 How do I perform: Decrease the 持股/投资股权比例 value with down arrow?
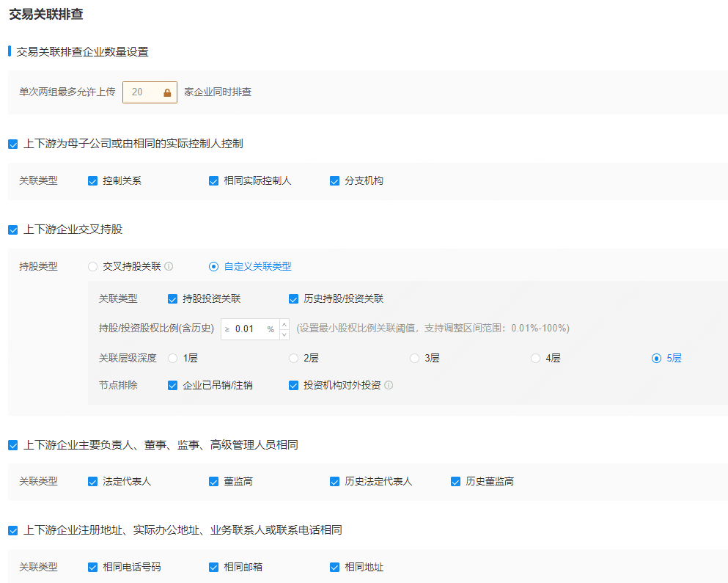[284, 334]
